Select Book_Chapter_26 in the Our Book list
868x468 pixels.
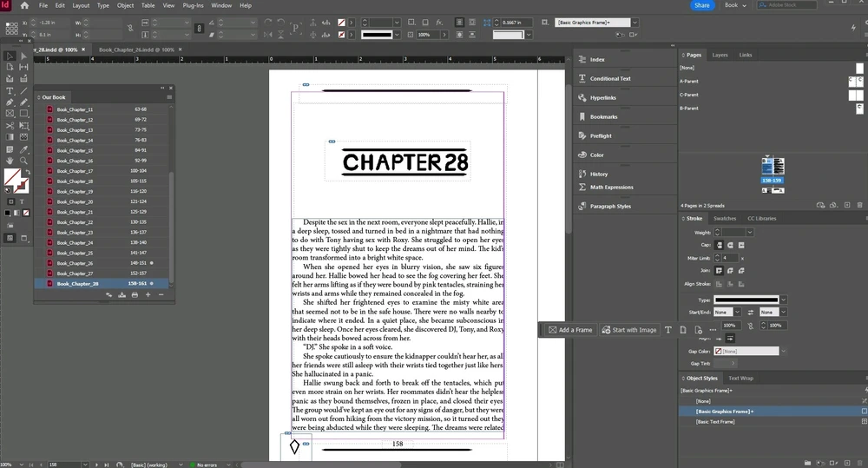coord(75,263)
